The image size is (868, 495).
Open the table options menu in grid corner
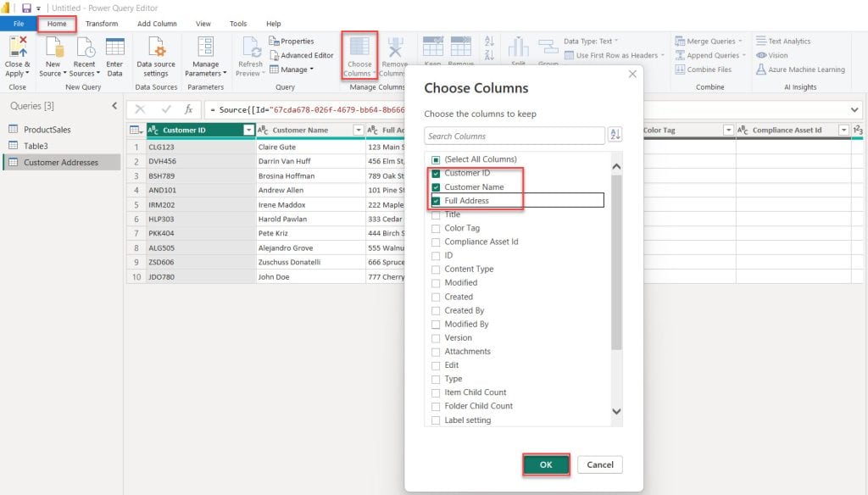[x=136, y=131]
